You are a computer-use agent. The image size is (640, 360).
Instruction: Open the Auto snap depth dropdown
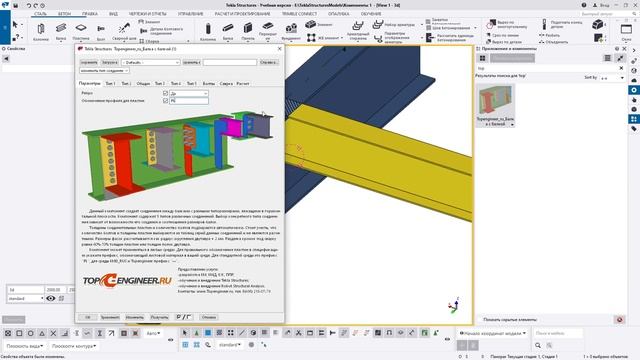(x=153, y=333)
